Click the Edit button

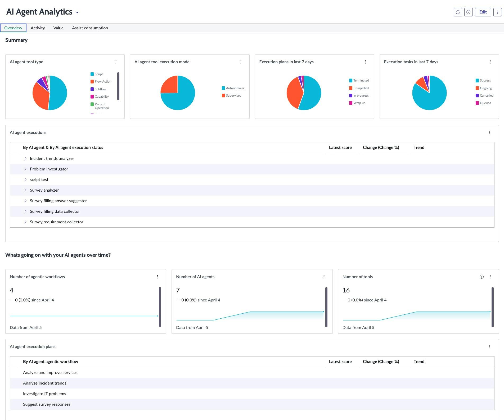pos(483,12)
